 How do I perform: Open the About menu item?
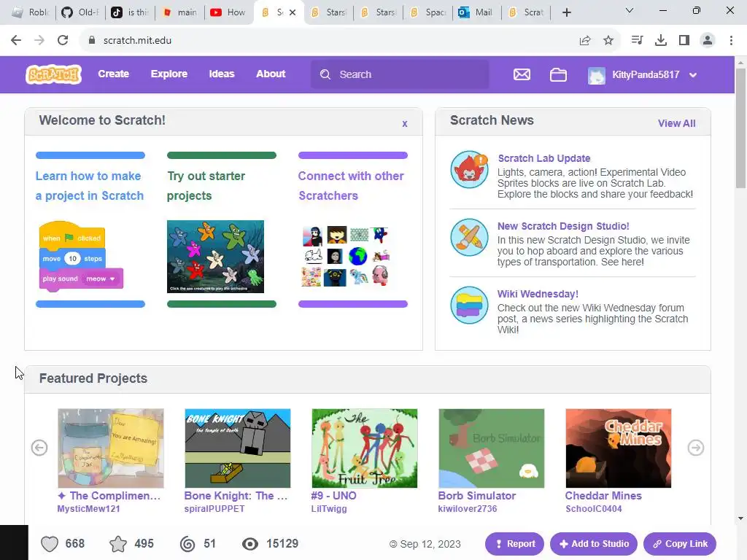271,74
